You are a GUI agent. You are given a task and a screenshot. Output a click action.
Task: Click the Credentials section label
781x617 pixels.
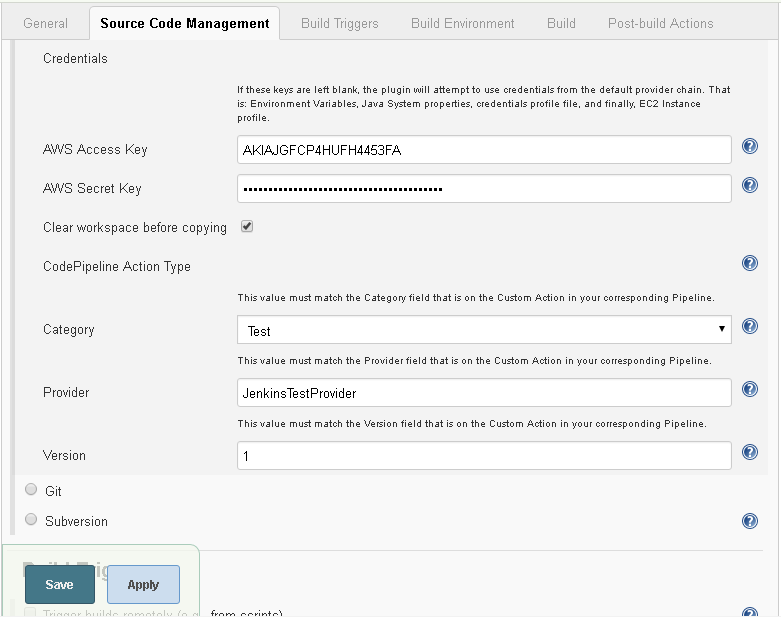point(75,58)
